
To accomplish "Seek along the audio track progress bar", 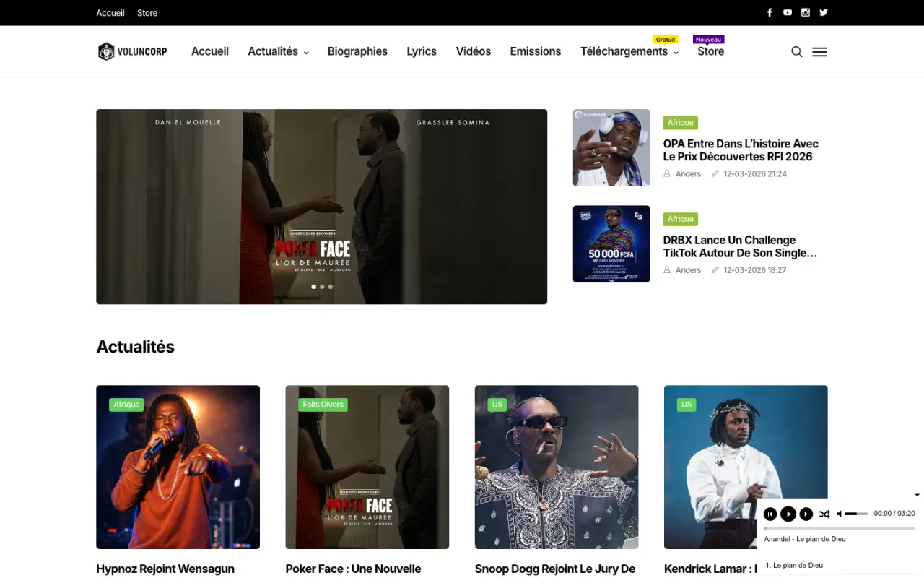I will pos(840,528).
